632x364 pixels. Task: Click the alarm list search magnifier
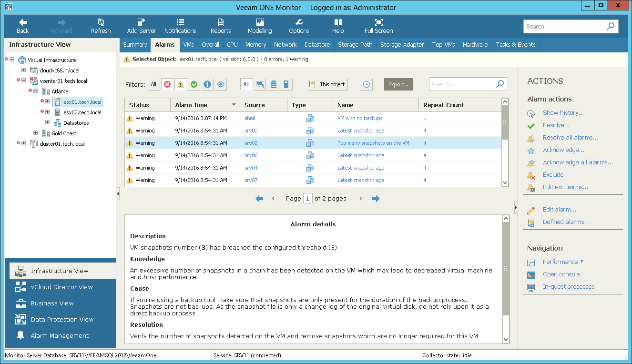click(499, 84)
